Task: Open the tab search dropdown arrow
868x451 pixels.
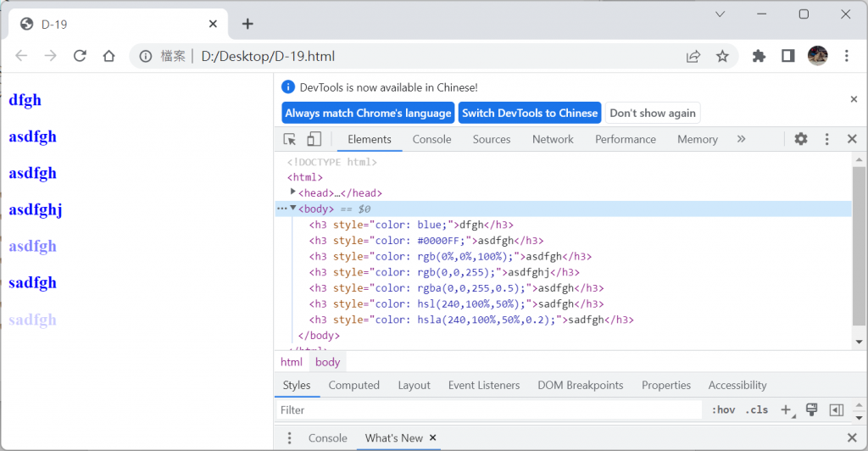Action: 720,14
